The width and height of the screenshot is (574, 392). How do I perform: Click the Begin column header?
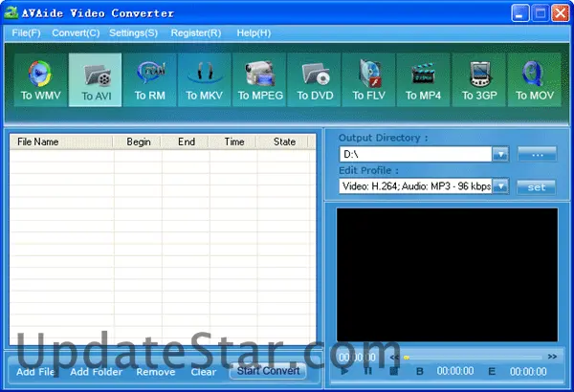tap(137, 142)
